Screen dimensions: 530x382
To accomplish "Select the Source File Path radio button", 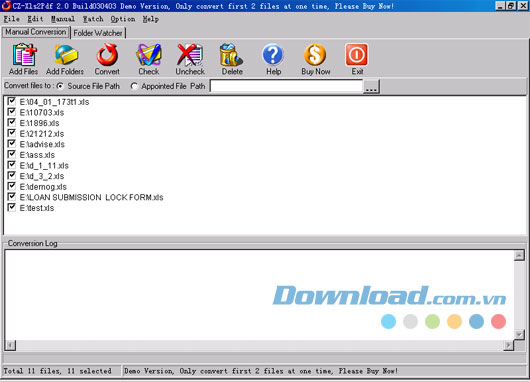I will click(60, 86).
